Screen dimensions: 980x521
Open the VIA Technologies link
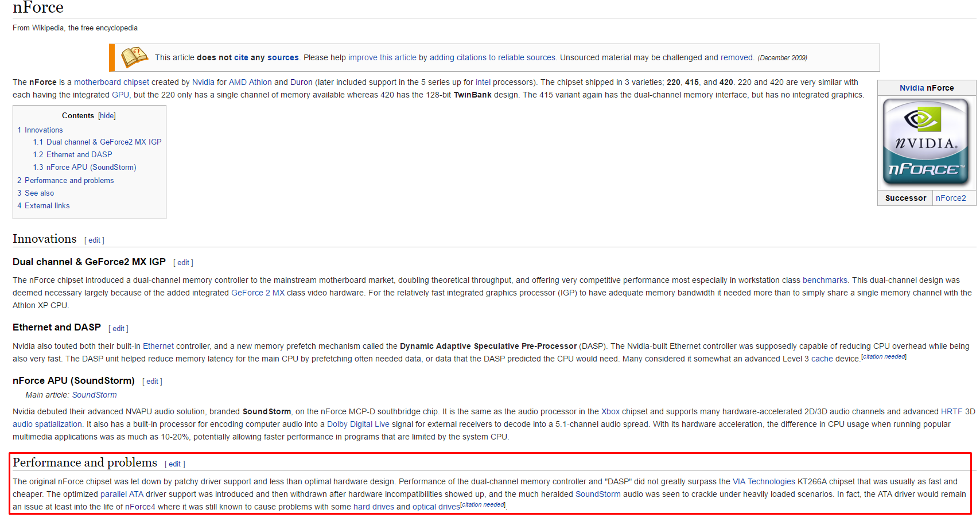pos(764,482)
